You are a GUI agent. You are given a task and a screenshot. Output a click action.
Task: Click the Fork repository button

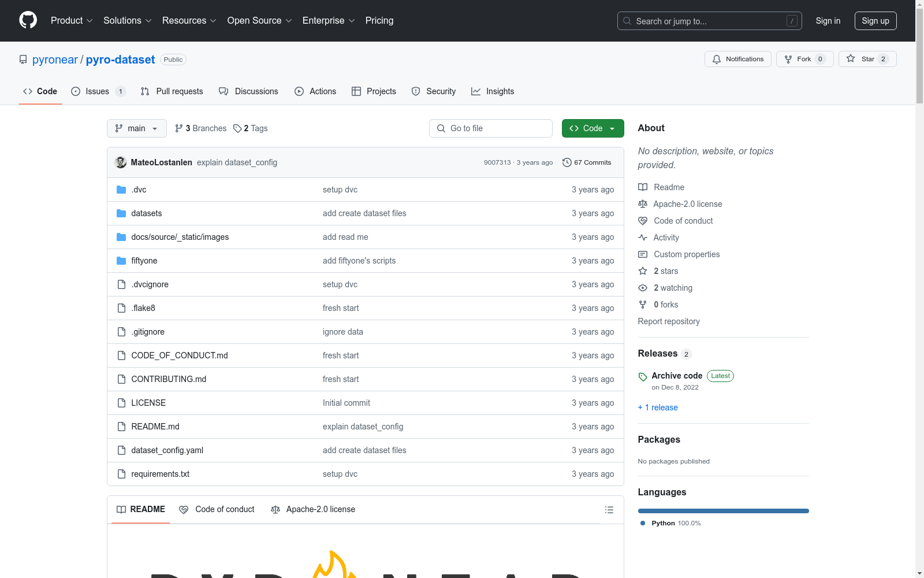coord(804,59)
